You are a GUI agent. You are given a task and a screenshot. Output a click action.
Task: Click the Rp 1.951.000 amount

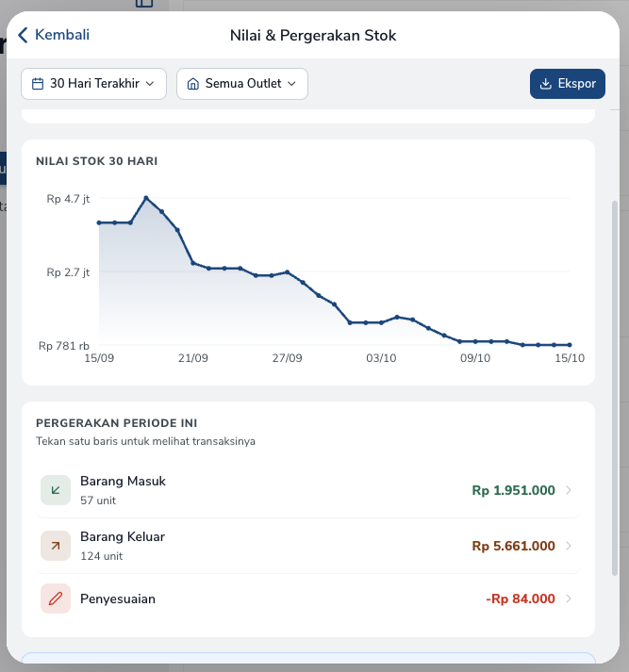[513, 490]
